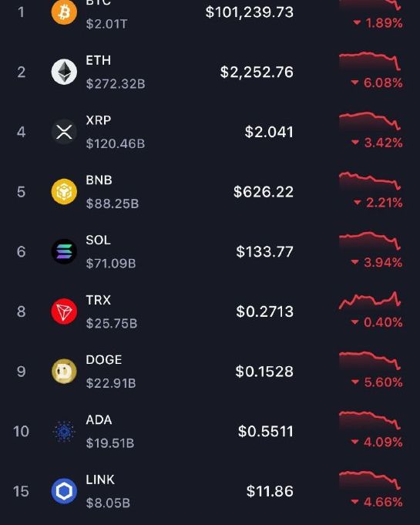Open the Cardano ADA dotted logo

[64, 431]
